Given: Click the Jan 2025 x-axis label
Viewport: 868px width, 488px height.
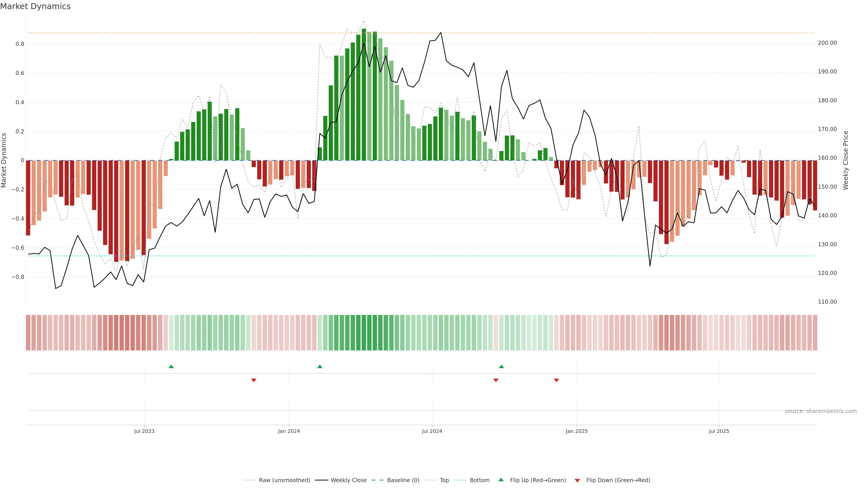Looking at the screenshot, I should coord(577,431).
